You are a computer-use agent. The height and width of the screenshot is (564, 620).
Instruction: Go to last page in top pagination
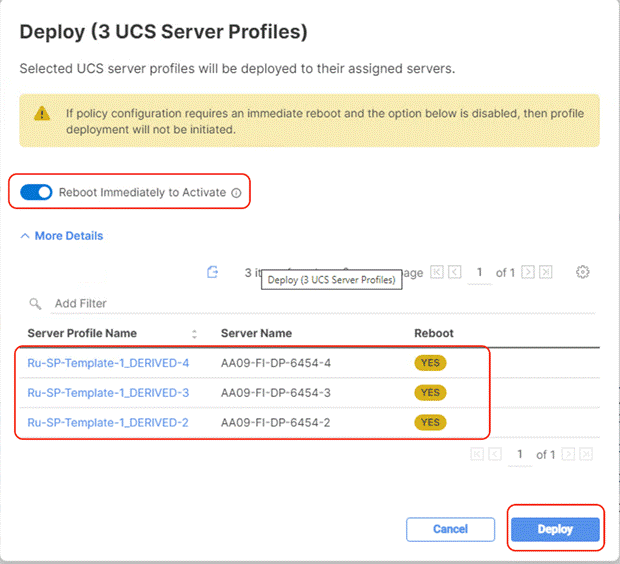[544, 272]
